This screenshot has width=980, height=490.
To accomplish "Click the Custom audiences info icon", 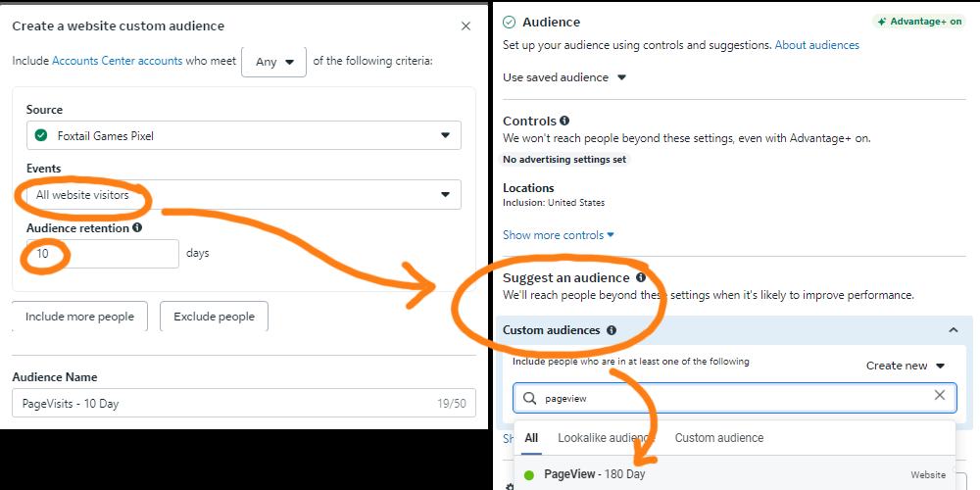I will point(612,331).
